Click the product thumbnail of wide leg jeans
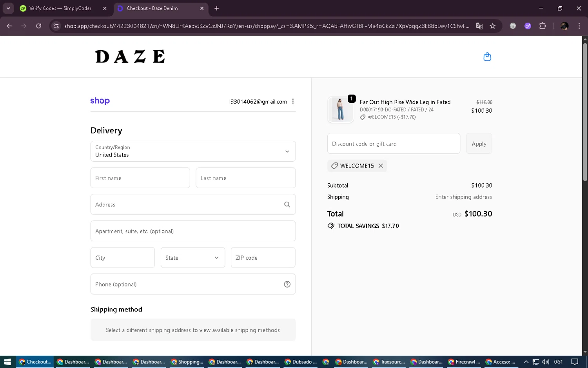This screenshot has width=588, height=368. tap(340, 110)
